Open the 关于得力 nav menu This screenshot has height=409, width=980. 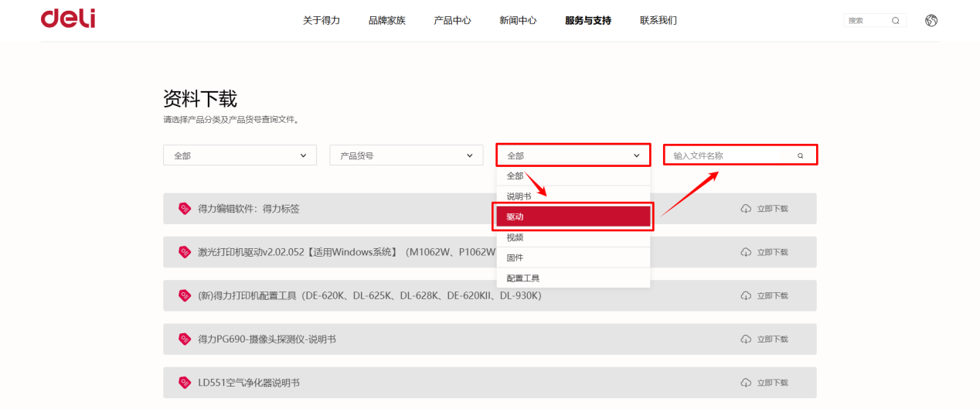pyautogui.click(x=322, y=21)
